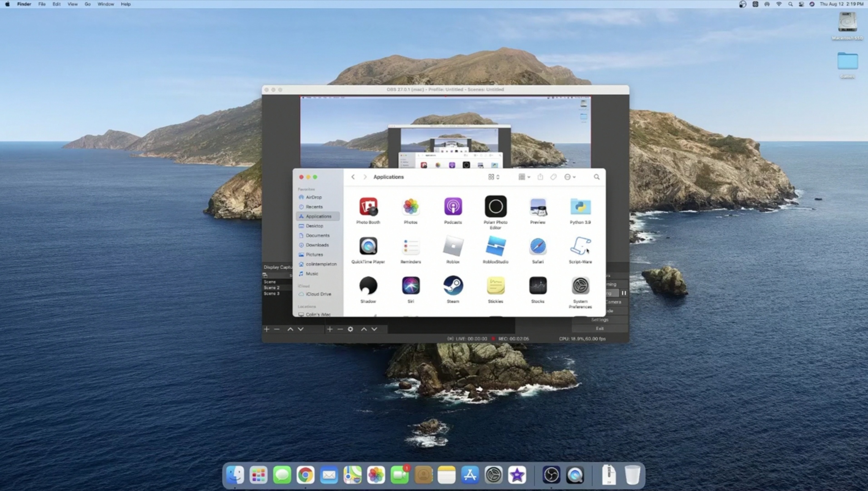Click Finder share toolbar button
Screen dimensions: 868x491
540,177
